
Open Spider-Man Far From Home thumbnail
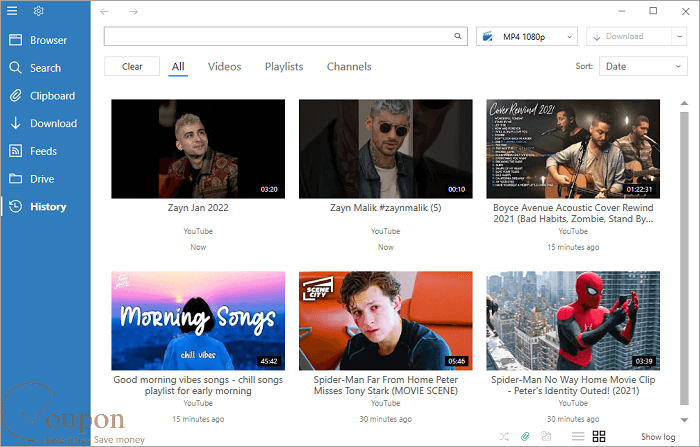pyautogui.click(x=386, y=321)
